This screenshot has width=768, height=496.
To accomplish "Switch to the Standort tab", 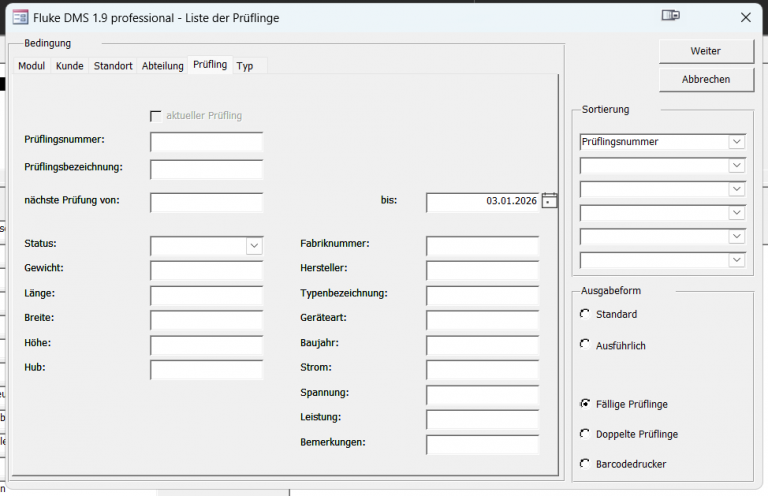I will tap(113, 66).
